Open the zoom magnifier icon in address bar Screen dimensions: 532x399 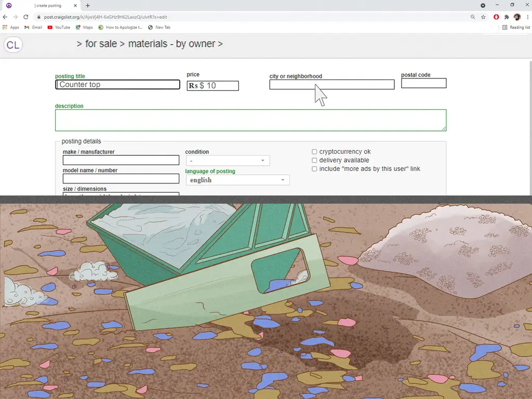coord(473,17)
